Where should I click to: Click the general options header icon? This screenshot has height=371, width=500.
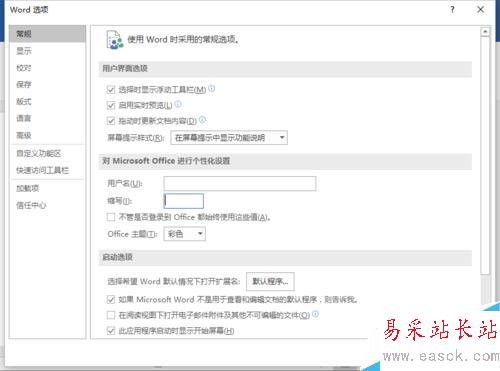pos(115,40)
